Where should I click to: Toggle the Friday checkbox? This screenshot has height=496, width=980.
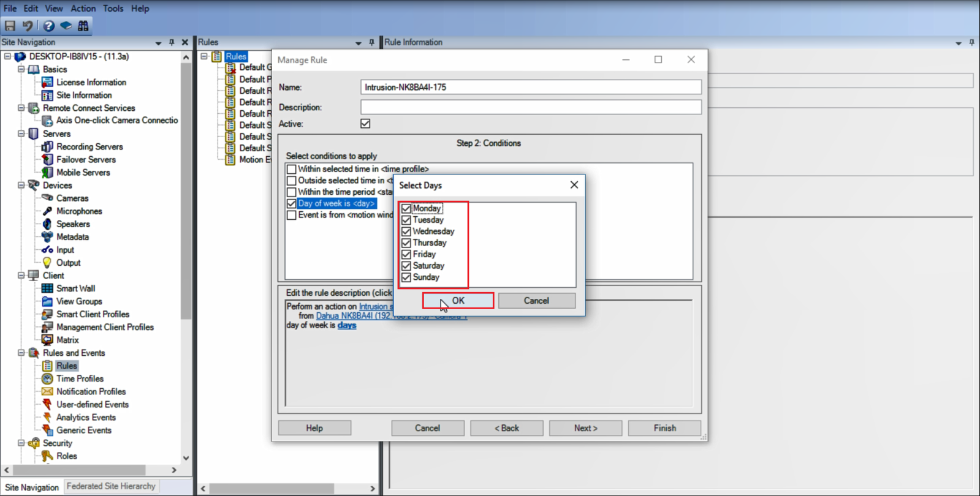[406, 254]
